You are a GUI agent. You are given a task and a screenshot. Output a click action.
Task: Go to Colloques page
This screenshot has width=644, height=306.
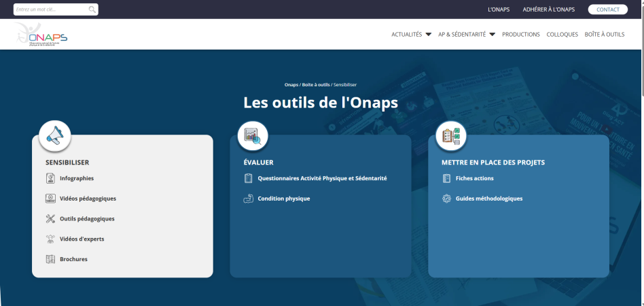pos(562,35)
